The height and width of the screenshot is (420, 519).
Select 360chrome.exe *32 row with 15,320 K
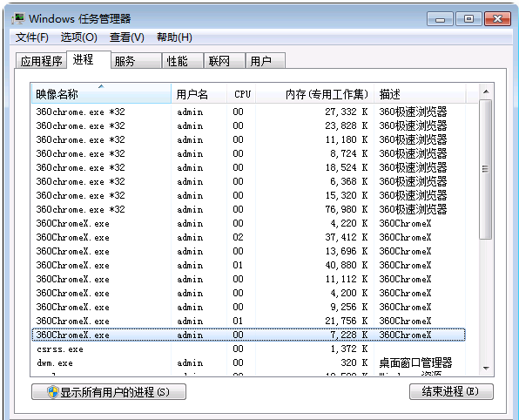point(248,195)
